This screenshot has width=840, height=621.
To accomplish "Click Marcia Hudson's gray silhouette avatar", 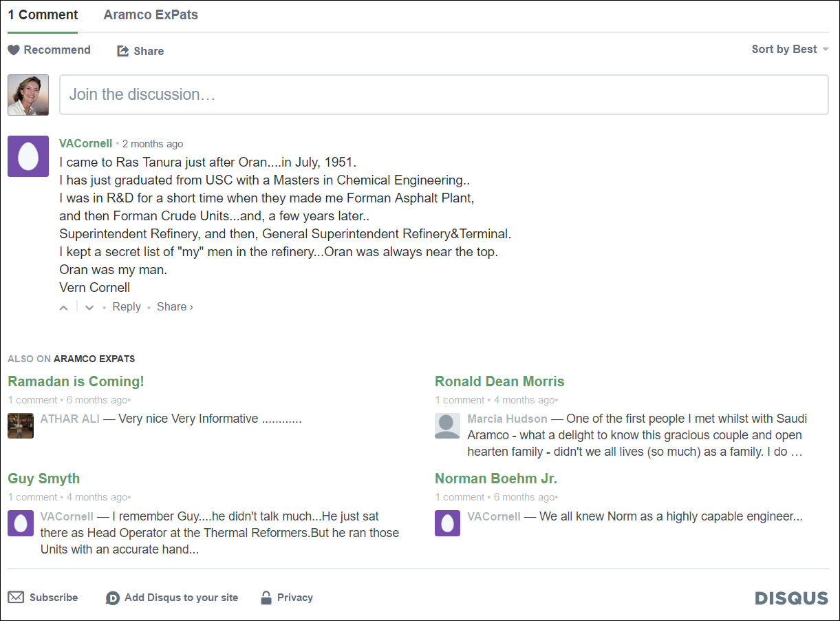I will point(448,425).
